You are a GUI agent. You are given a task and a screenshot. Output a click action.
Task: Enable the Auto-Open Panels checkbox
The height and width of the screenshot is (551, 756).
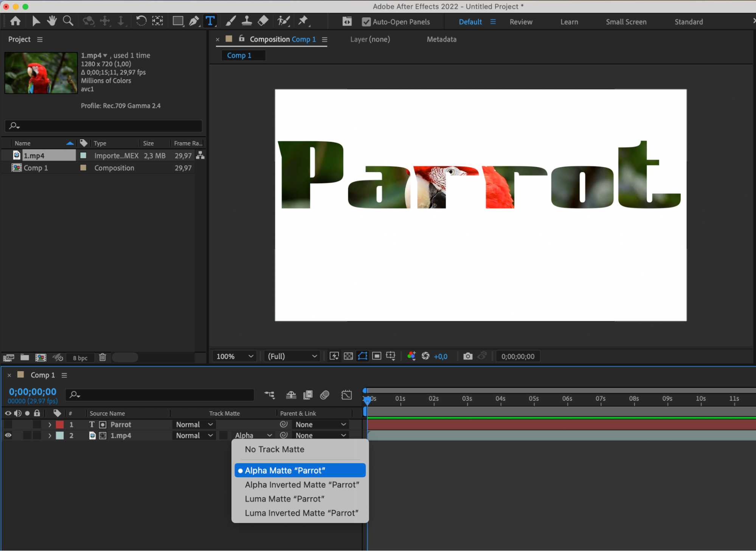(366, 22)
